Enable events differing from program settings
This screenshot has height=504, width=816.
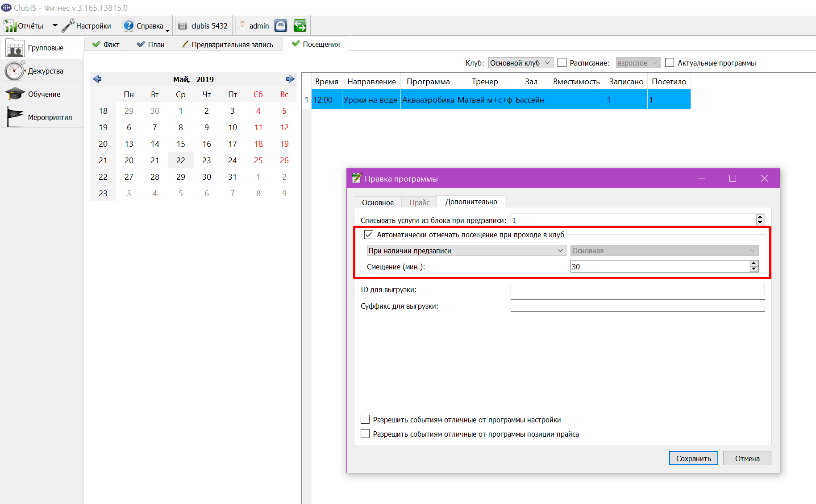pyautogui.click(x=365, y=420)
